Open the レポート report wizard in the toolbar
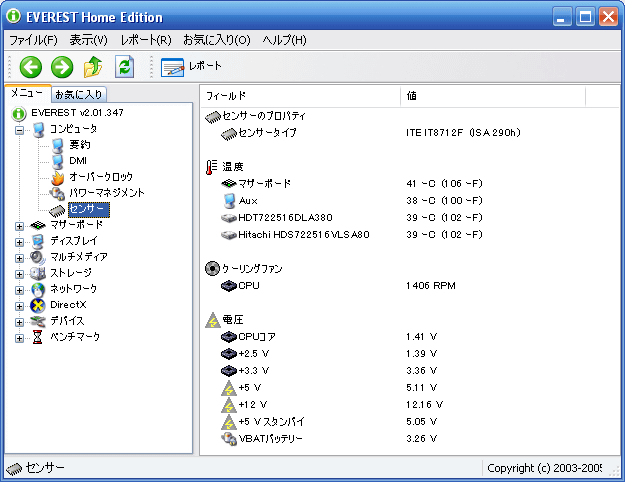Screen dimensions: 625x482 point(191,67)
